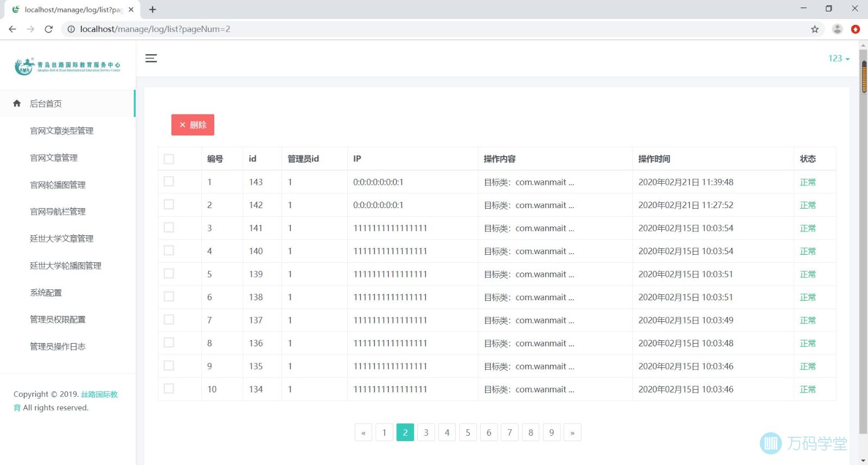Click current page 2 button

(405, 432)
